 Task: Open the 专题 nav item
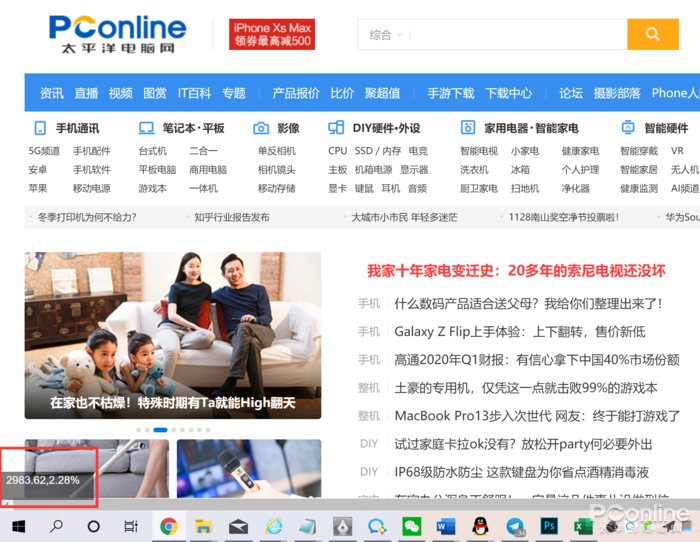click(x=234, y=93)
